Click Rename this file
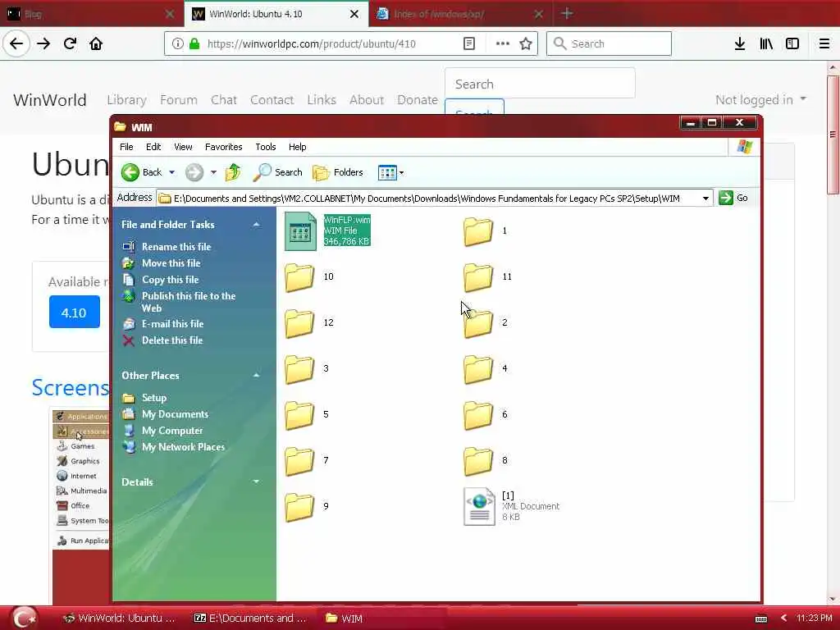 point(176,247)
